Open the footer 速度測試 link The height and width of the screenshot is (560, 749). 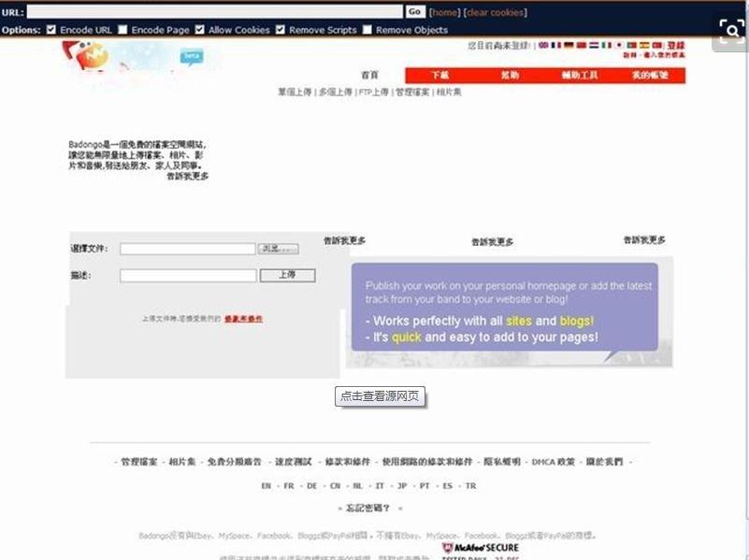point(293,462)
